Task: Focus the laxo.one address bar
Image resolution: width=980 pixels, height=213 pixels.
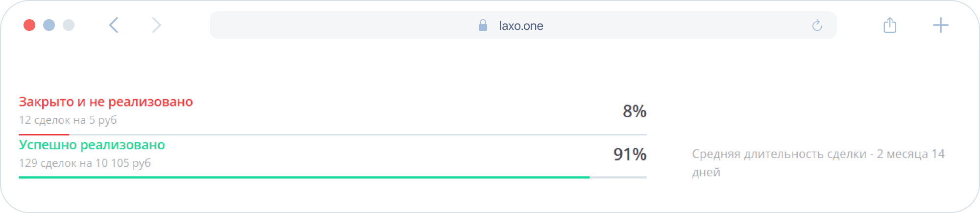Action: coord(523,25)
